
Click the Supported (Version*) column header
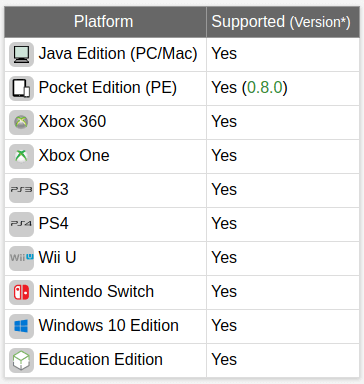(x=281, y=22)
